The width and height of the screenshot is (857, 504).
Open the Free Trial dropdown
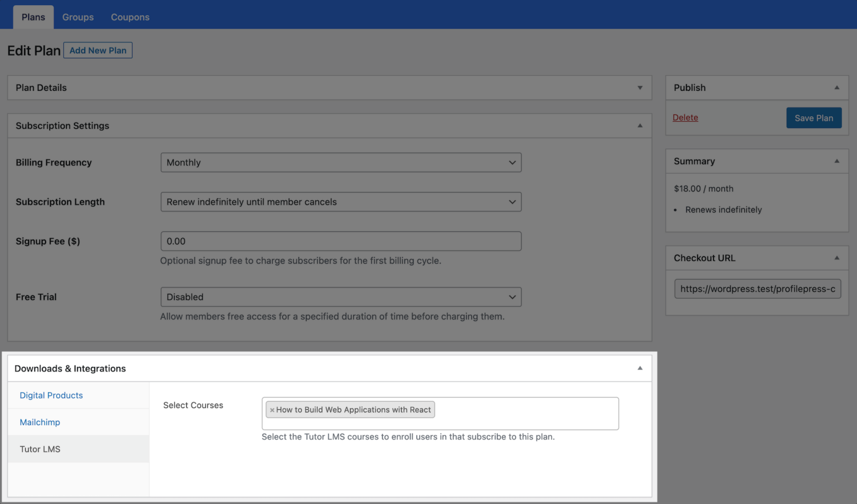tap(341, 297)
